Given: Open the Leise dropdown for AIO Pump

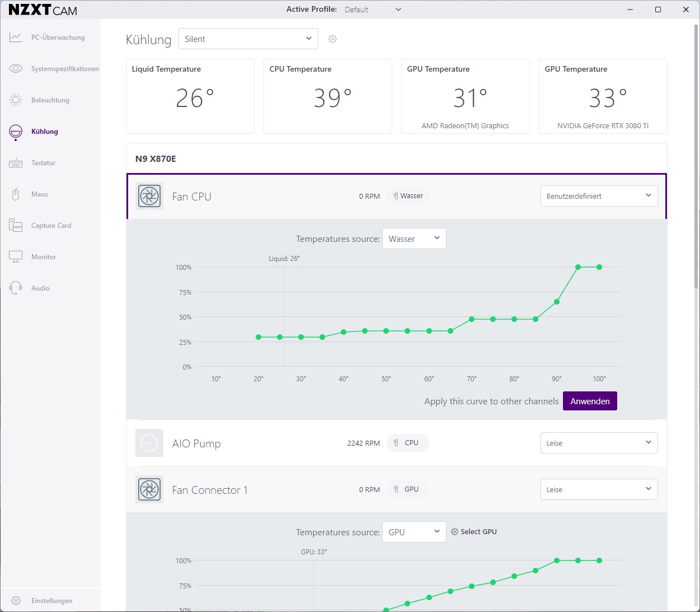Looking at the screenshot, I should point(599,443).
